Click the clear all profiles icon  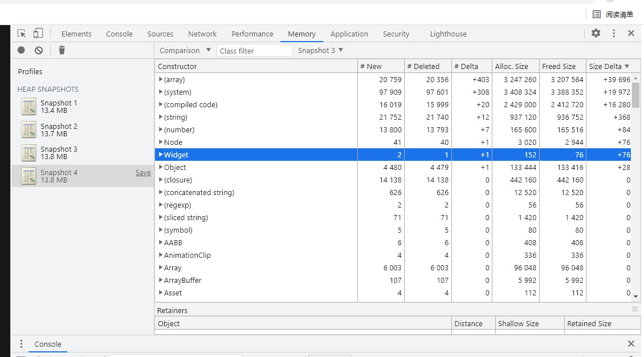[39, 50]
